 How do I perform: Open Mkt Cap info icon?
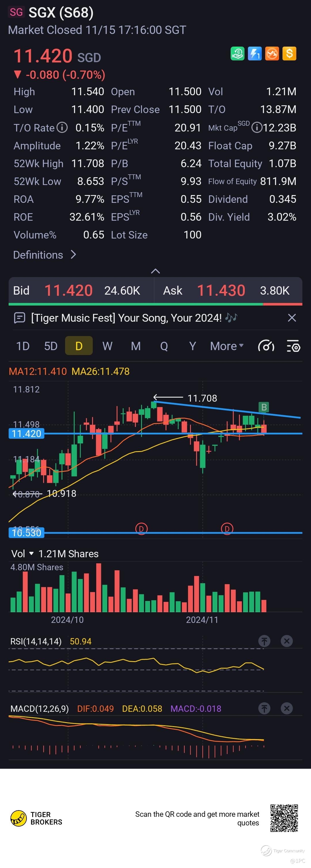tap(257, 127)
